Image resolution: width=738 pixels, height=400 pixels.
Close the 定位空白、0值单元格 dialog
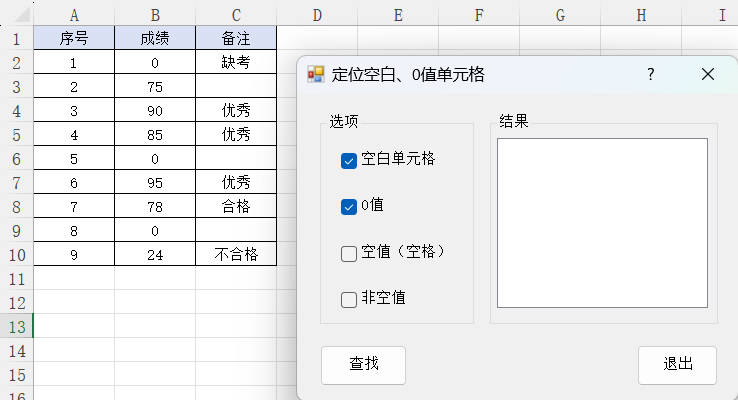click(x=708, y=74)
